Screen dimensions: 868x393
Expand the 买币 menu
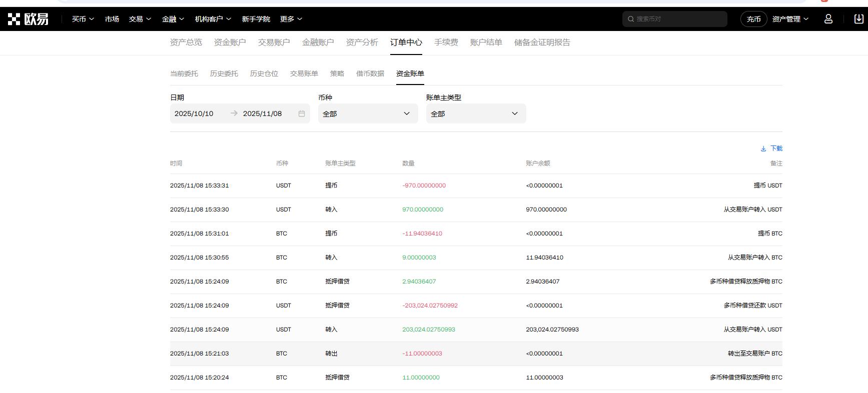(x=83, y=19)
